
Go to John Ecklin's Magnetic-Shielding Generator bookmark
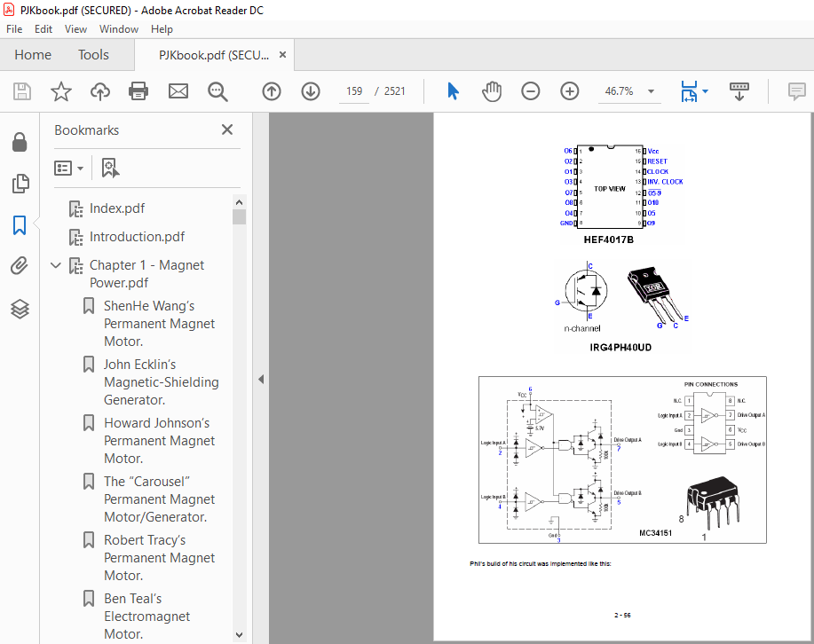[x=162, y=382]
